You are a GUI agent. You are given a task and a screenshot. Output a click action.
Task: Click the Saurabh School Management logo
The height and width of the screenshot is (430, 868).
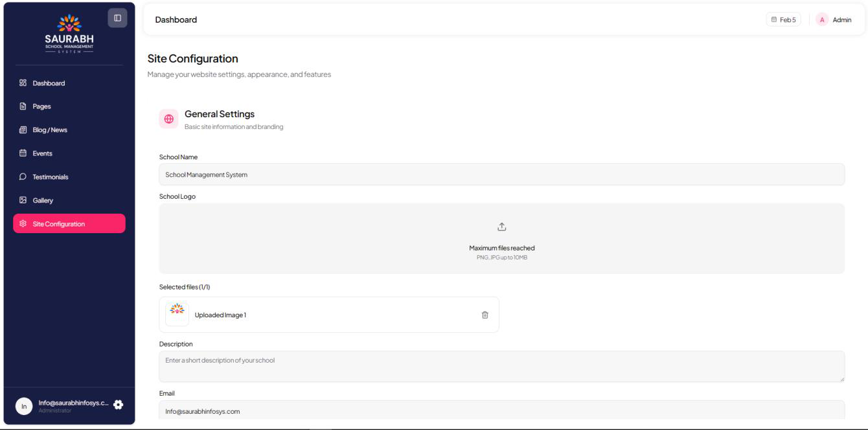[69, 38]
